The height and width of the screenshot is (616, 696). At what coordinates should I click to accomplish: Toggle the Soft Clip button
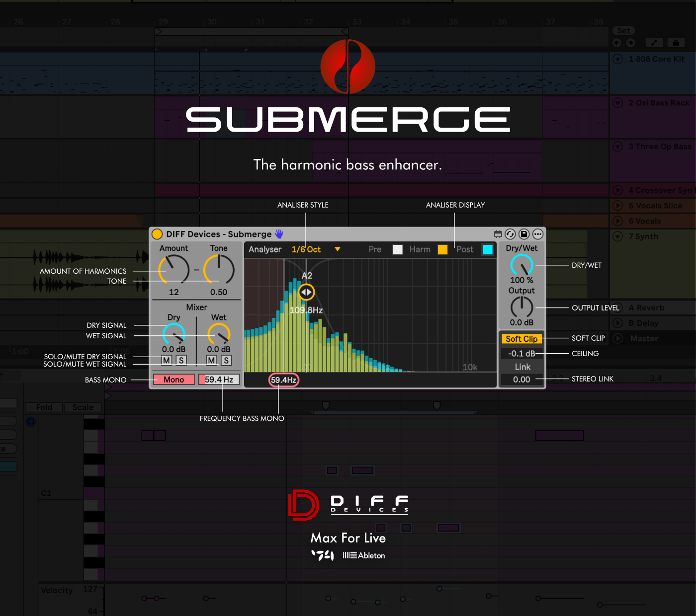pos(522,339)
